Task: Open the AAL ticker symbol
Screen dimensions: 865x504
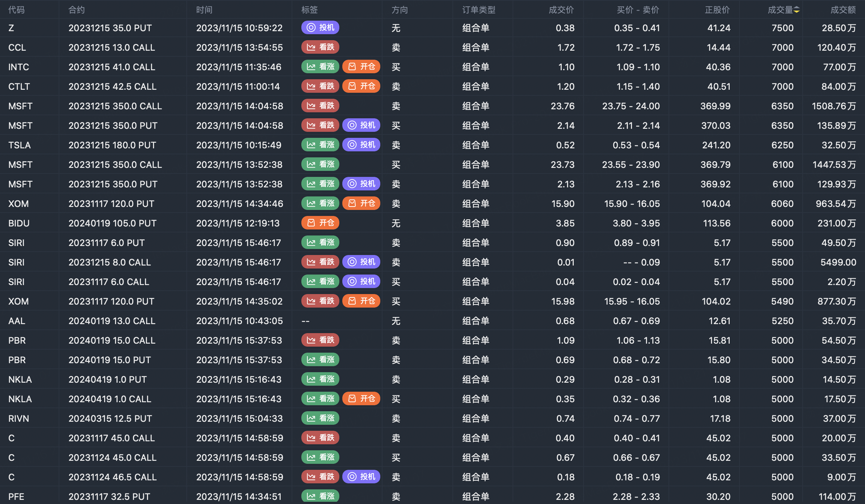Action: (x=17, y=321)
